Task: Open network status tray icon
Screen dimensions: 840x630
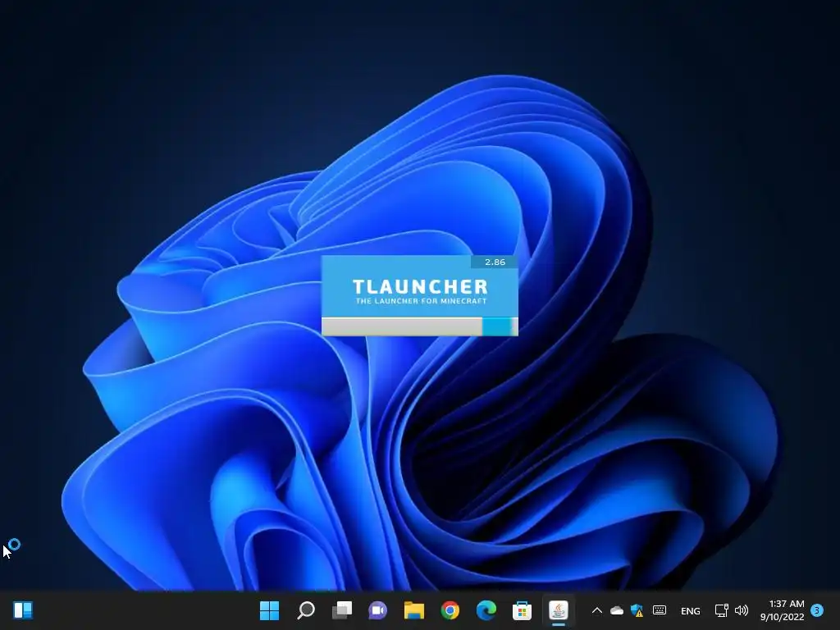Action: click(x=722, y=610)
